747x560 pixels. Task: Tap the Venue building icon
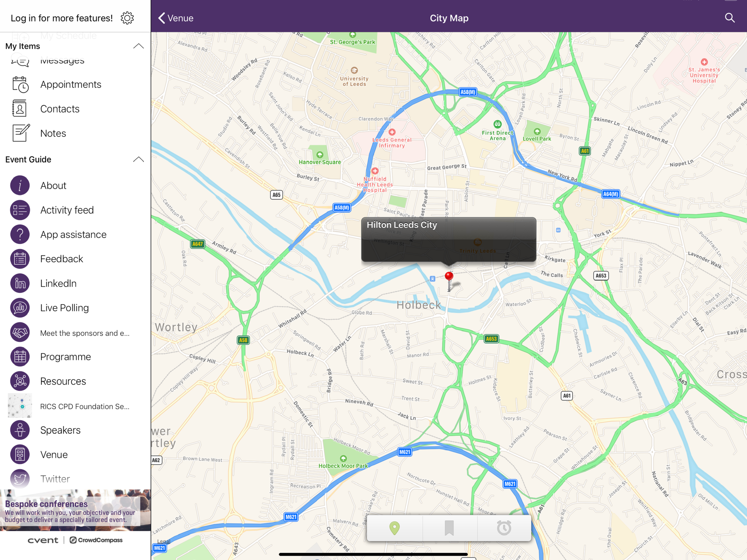pos(20,455)
